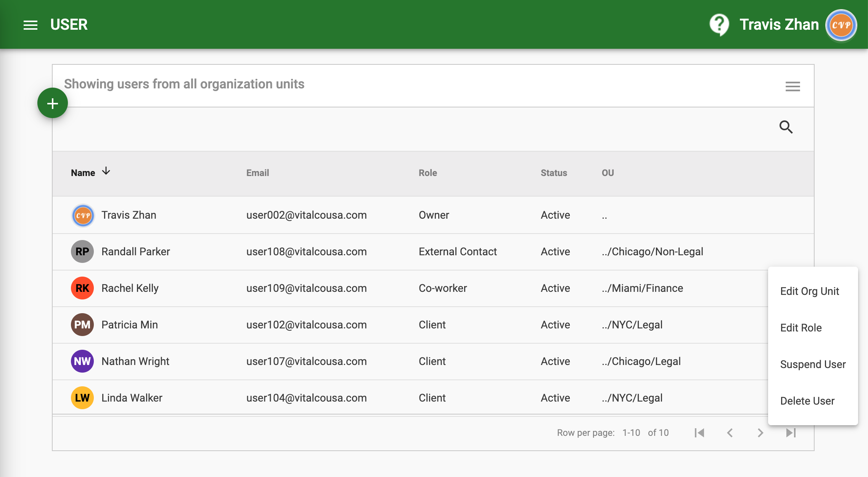Viewport: 868px width, 477px height.
Task: Go to the previous page
Action: (x=730, y=433)
